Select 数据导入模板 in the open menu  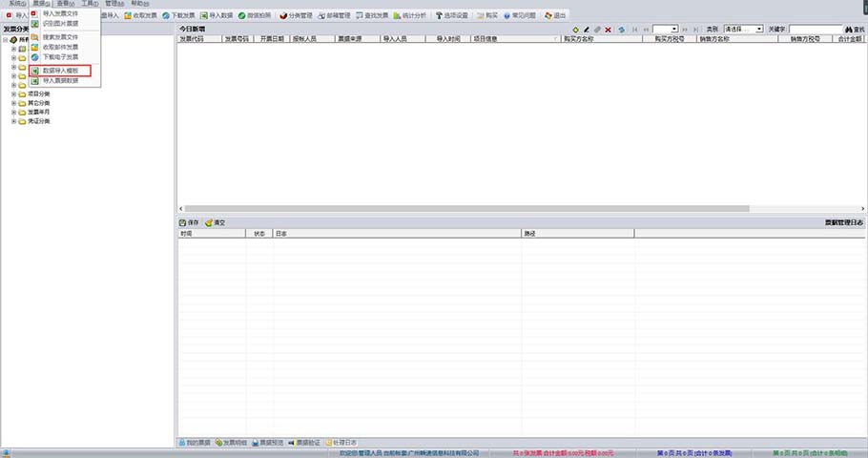(62, 71)
